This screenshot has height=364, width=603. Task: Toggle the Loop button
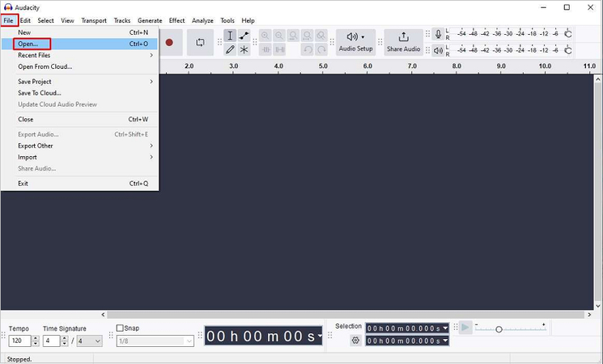coord(200,42)
